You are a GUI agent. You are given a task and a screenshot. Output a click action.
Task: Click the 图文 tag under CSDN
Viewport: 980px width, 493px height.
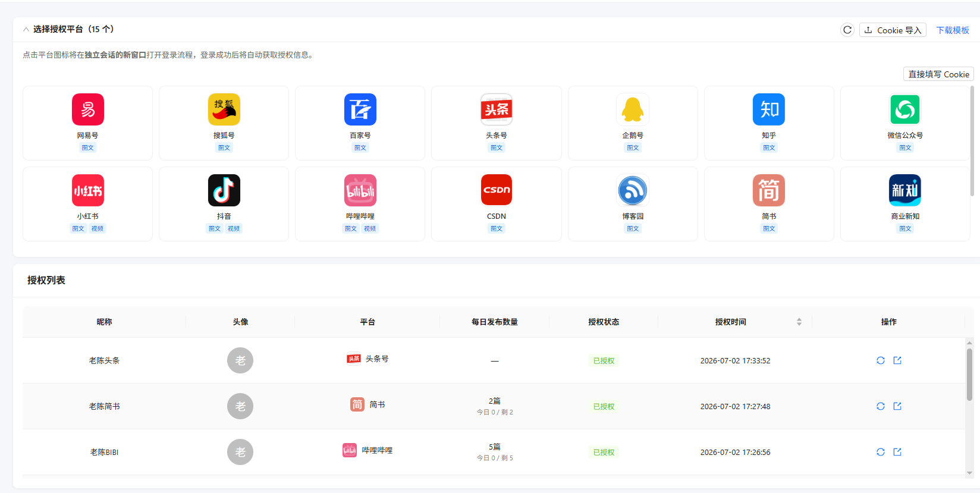click(497, 228)
